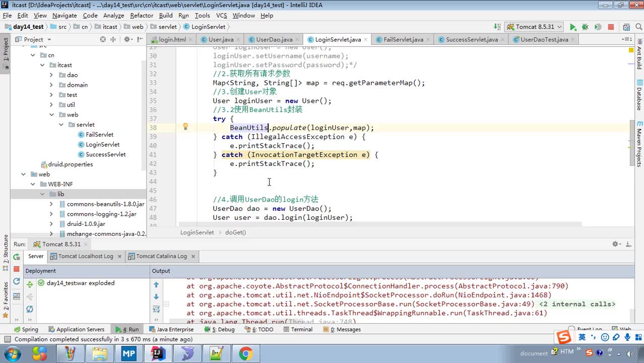Toggle soft-wrap icon in Output toolbar
644x363 pixels.
[x=156, y=309]
